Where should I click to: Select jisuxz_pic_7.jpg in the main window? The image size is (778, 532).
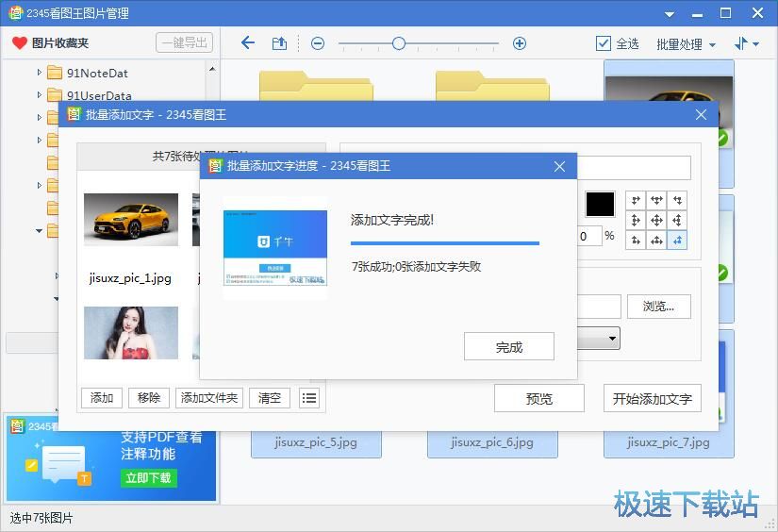(669, 442)
